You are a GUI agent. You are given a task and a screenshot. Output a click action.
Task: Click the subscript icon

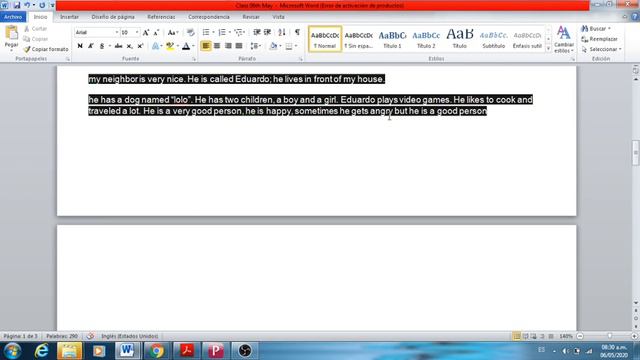coord(129,46)
